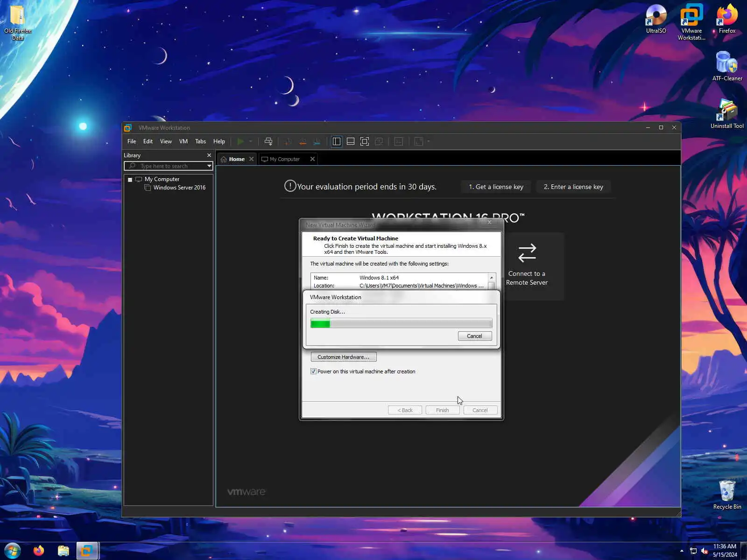747x560 pixels.
Task: Click the VMware Workstation title bar logo
Action: [128, 128]
